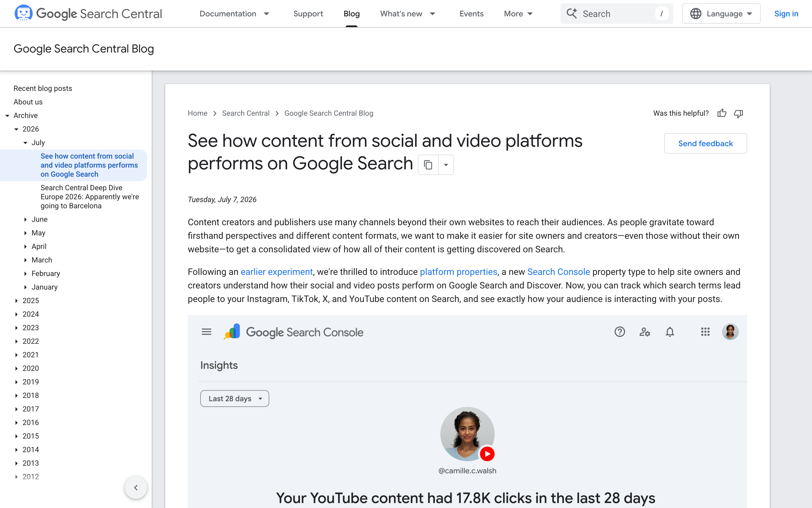Open the Language selector dropdown
The height and width of the screenshot is (508, 812).
(x=721, y=14)
